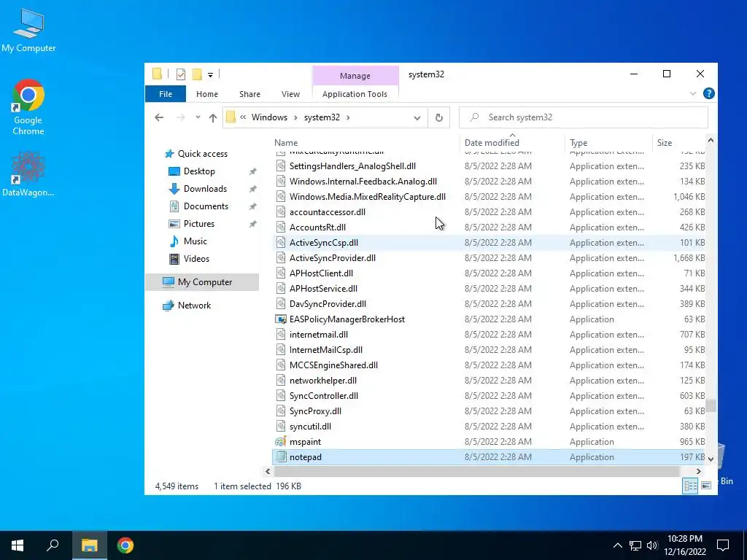
Task: Select Windows.Media.MixedRealityCapture.dll file
Action: coord(368,197)
